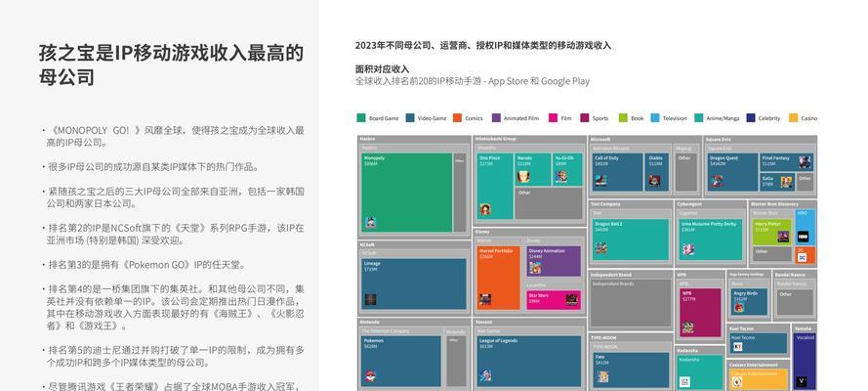Screen dimensions: 868x391
Task: Click the Board Game legend color swatch
Action: click(361, 118)
